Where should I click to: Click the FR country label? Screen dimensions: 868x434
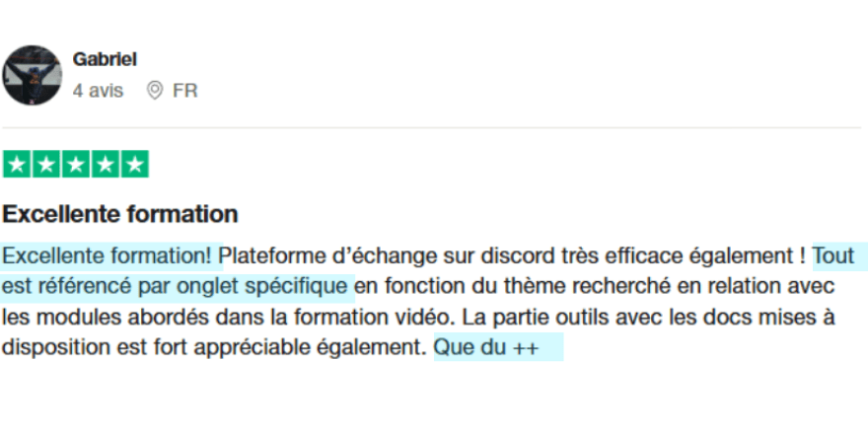pyautogui.click(x=184, y=90)
